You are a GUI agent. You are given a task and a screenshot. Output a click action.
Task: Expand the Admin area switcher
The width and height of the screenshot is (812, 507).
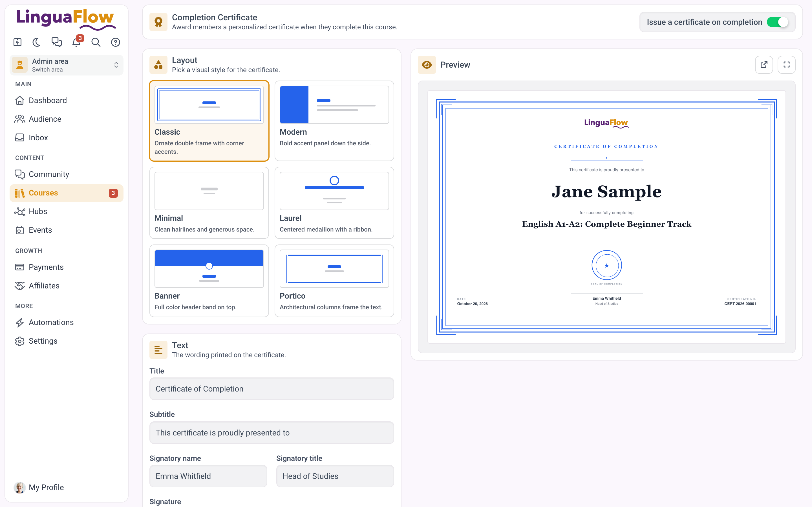[x=67, y=65]
